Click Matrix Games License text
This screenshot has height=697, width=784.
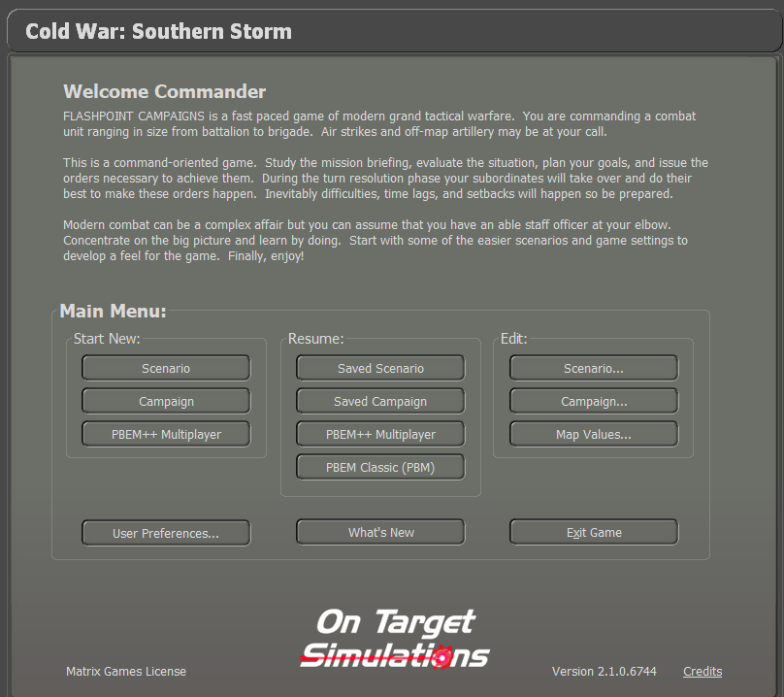pyautogui.click(x=126, y=672)
